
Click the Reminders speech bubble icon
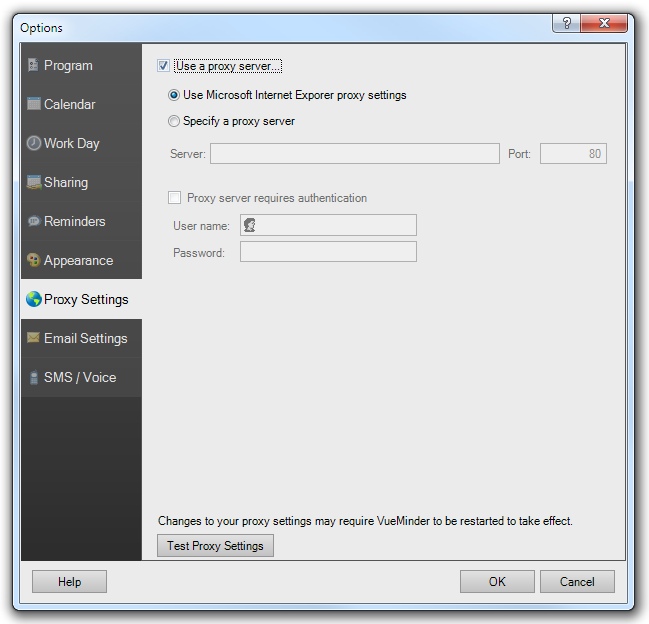point(34,221)
